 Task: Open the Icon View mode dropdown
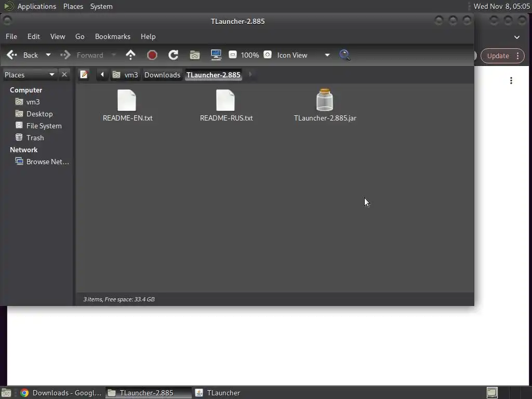(x=303, y=55)
